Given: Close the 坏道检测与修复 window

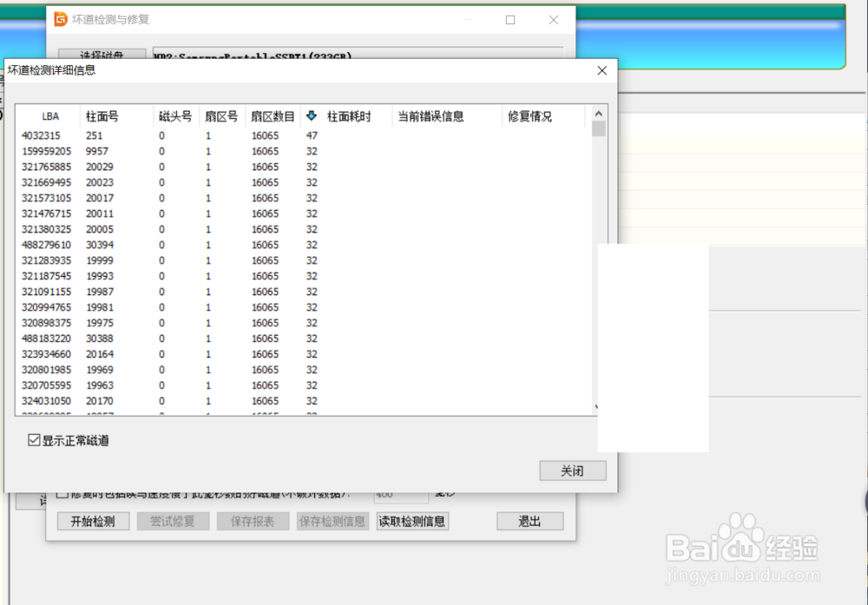Looking at the screenshot, I should (554, 20).
